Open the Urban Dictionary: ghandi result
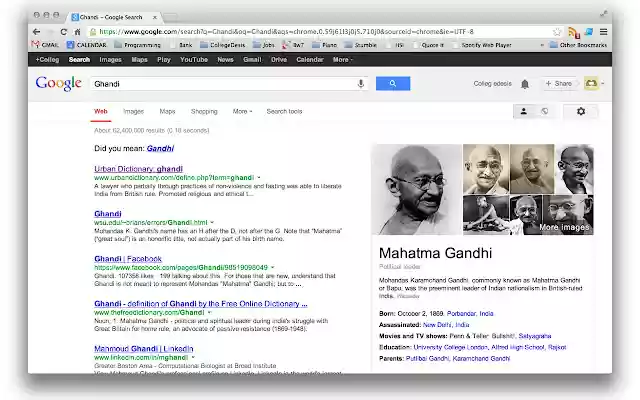 138,169
